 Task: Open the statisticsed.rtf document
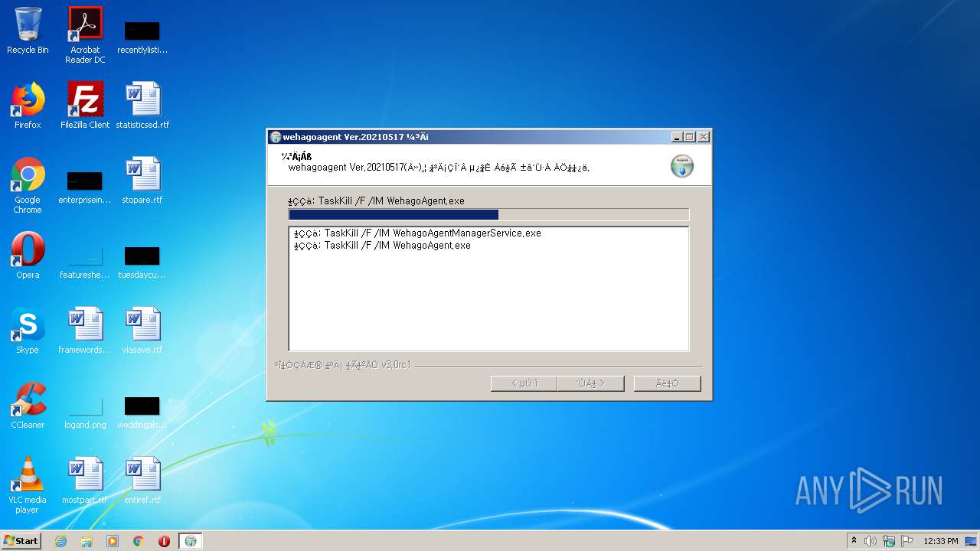[x=142, y=106]
